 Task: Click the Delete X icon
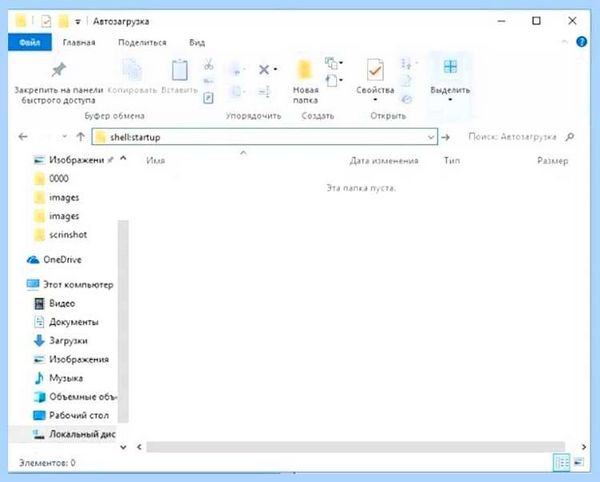tap(264, 70)
